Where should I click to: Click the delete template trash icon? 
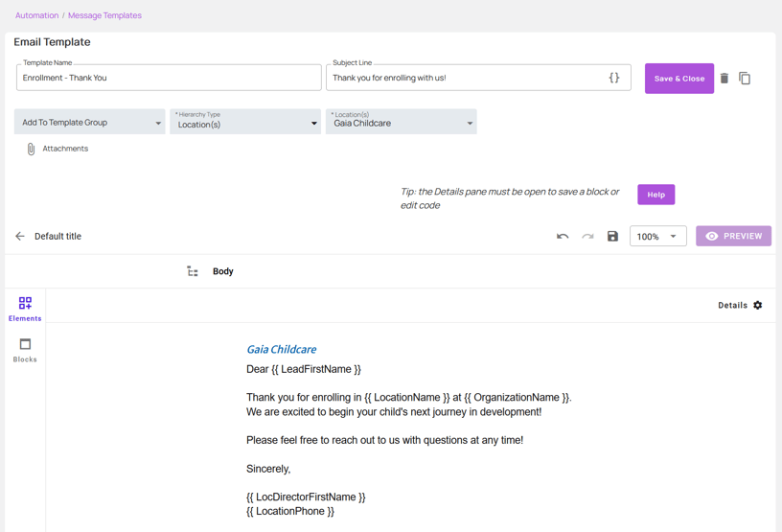click(724, 79)
